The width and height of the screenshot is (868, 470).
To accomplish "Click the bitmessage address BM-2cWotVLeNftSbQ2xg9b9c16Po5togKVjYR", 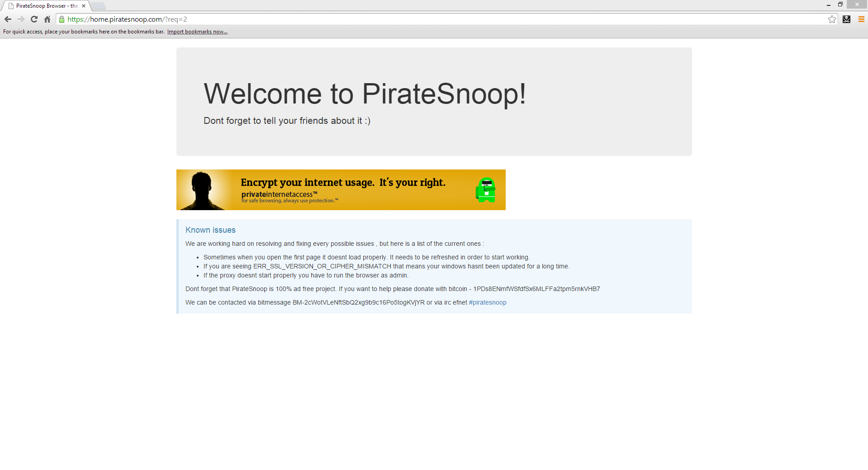I will click(x=359, y=302).
